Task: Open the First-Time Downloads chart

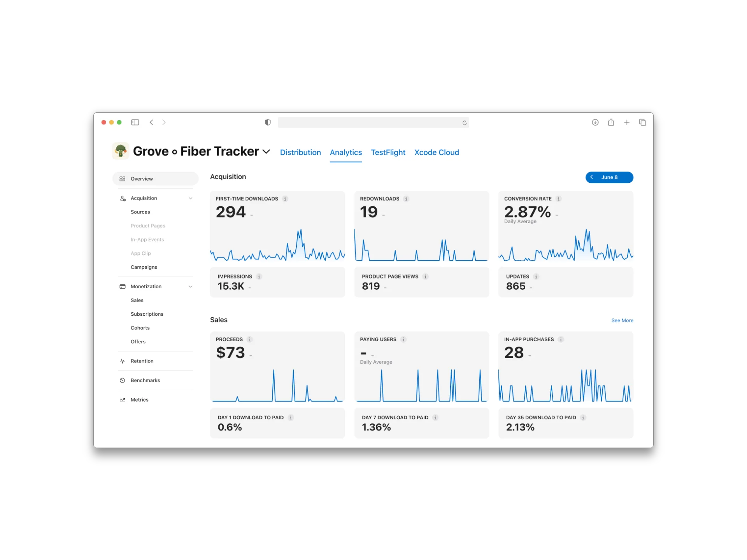Action: click(277, 245)
